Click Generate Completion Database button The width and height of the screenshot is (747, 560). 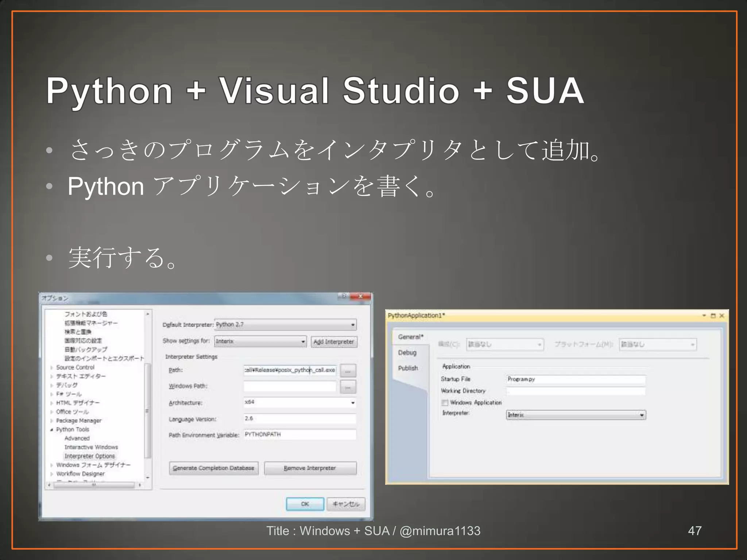tap(214, 468)
